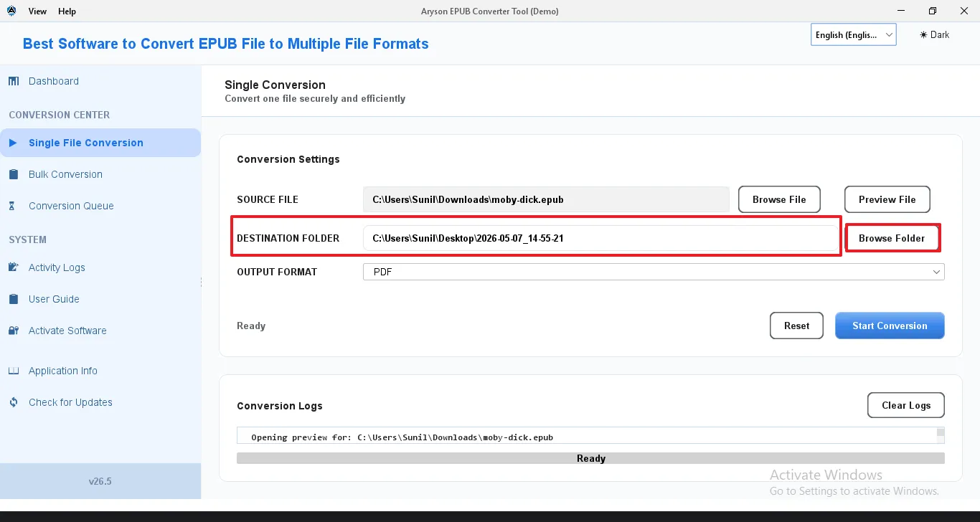Open Bulk Conversion via its sidebar icon
Screen dimensions: 980x522
click(x=14, y=174)
